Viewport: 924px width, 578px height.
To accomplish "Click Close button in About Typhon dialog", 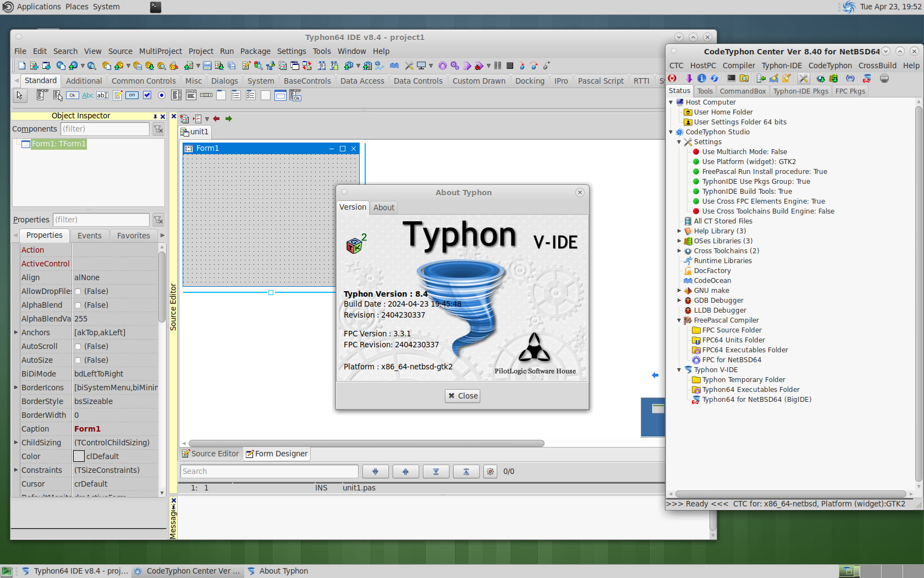I will tap(463, 396).
